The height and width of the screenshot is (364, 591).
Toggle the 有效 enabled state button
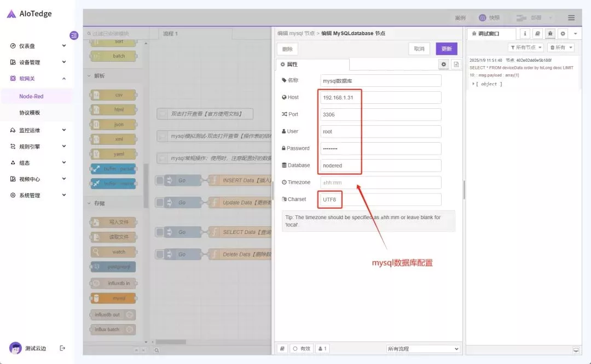(x=302, y=349)
